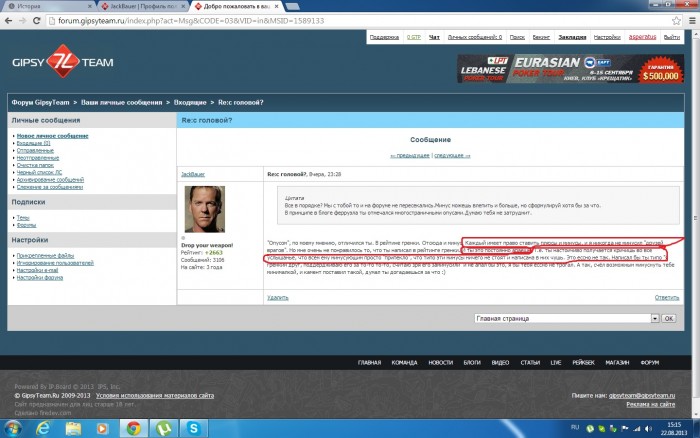Open 'НОВОСТИ' in the footer navigation
This screenshot has height=438, width=700.
coord(441,363)
